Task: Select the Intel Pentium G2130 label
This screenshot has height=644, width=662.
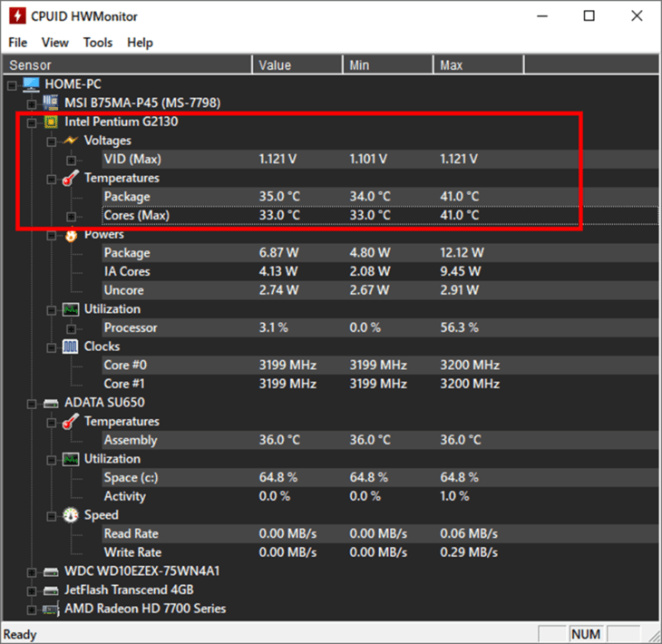Action: pyautogui.click(x=122, y=122)
